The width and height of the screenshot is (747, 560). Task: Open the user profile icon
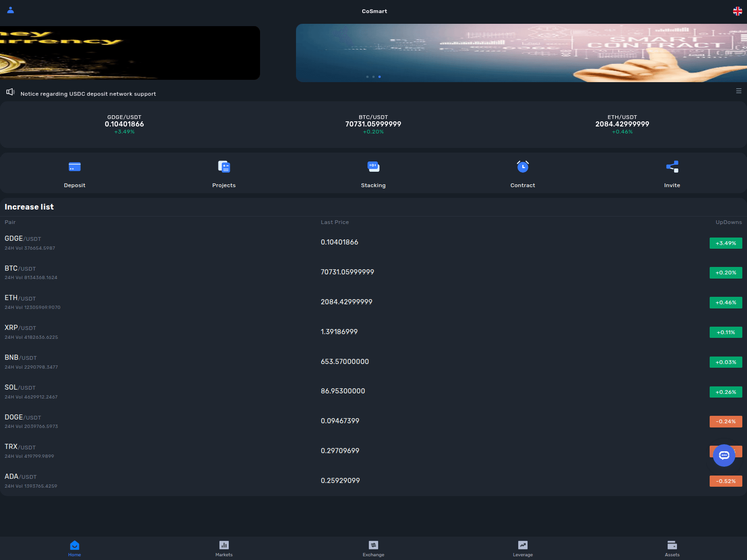tap(10, 11)
